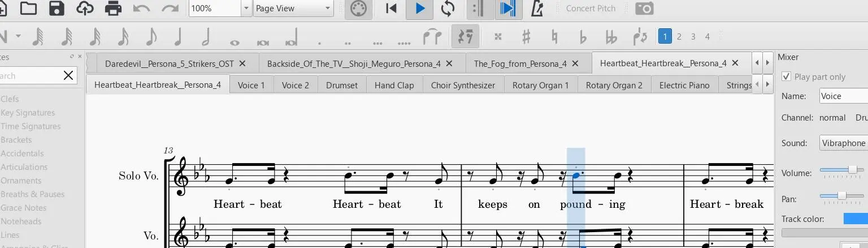Undo the last action
This screenshot has width=868, height=248.
coord(142,8)
